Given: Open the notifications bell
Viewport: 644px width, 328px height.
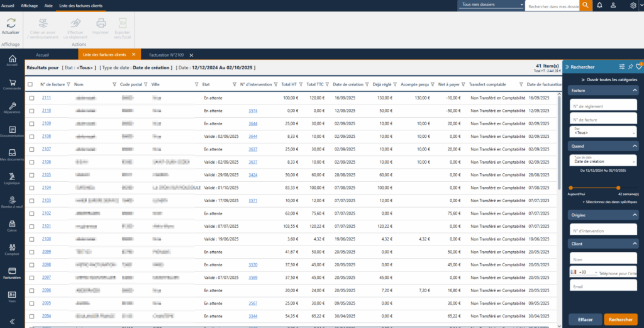Looking at the screenshot, I should tap(599, 5).
